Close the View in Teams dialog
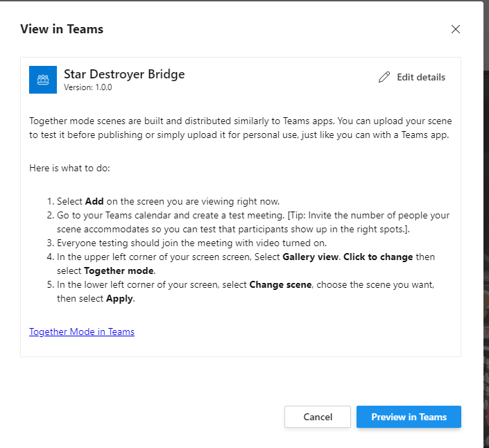The height and width of the screenshot is (448, 489). click(456, 29)
